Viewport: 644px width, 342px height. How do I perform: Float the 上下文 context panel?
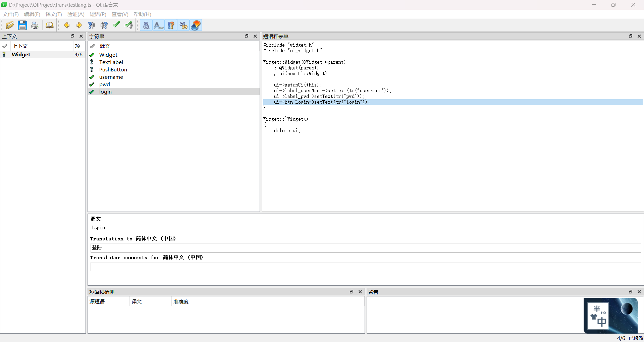pyautogui.click(x=72, y=36)
